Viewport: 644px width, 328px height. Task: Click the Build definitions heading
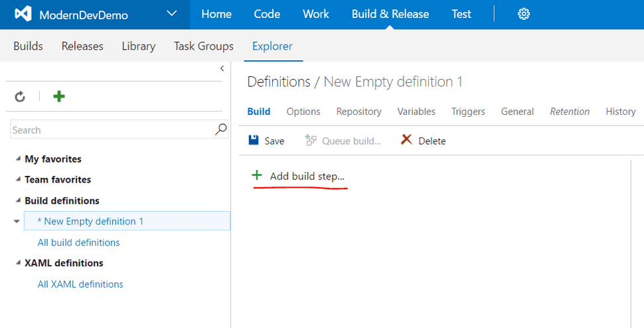tap(62, 201)
